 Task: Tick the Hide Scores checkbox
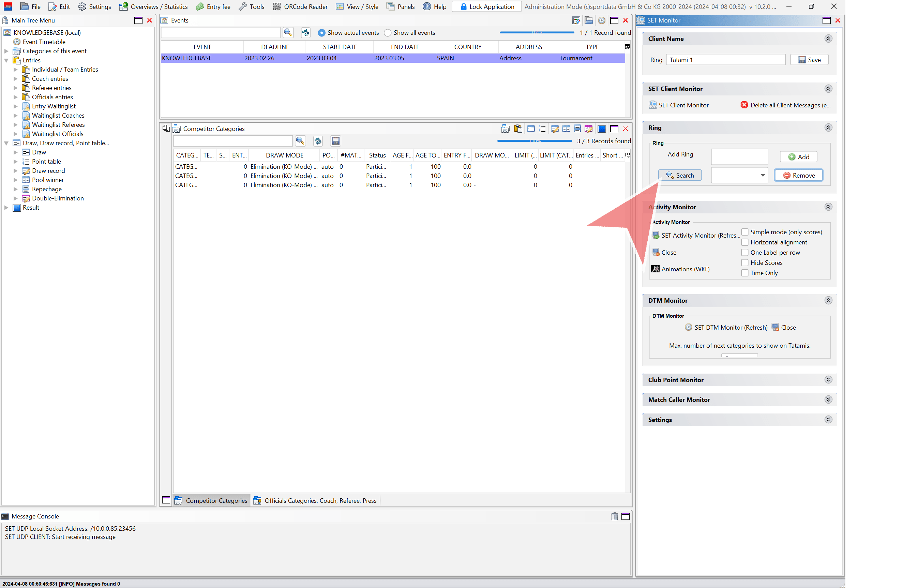pyautogui.click(x=744, y=263)
